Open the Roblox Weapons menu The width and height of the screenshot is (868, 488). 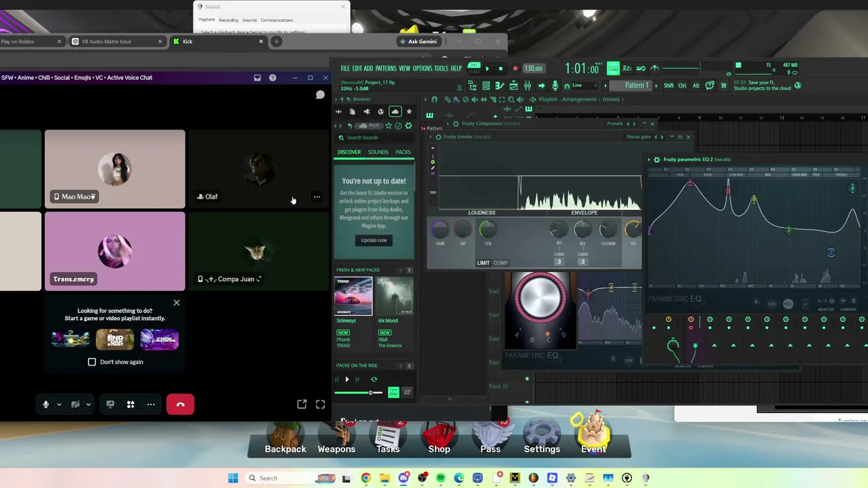tap(336, 437)
